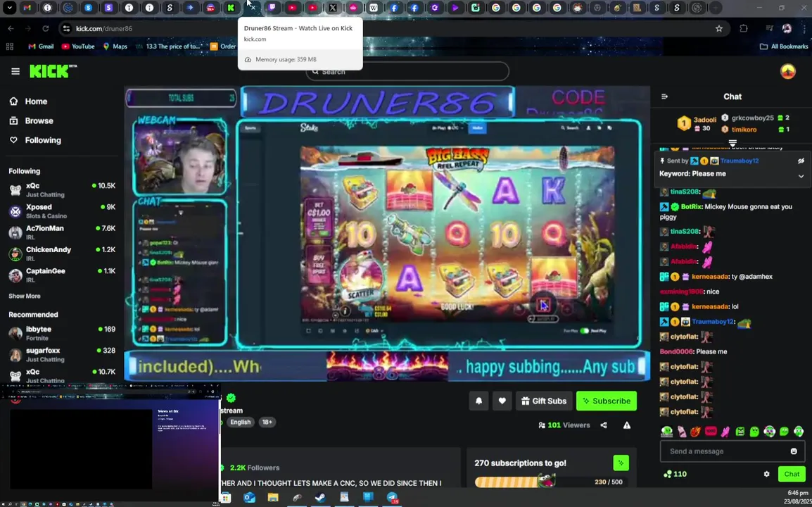Open the browser tab search dropdown
The image size is (812, 507).
click(9, 8)
